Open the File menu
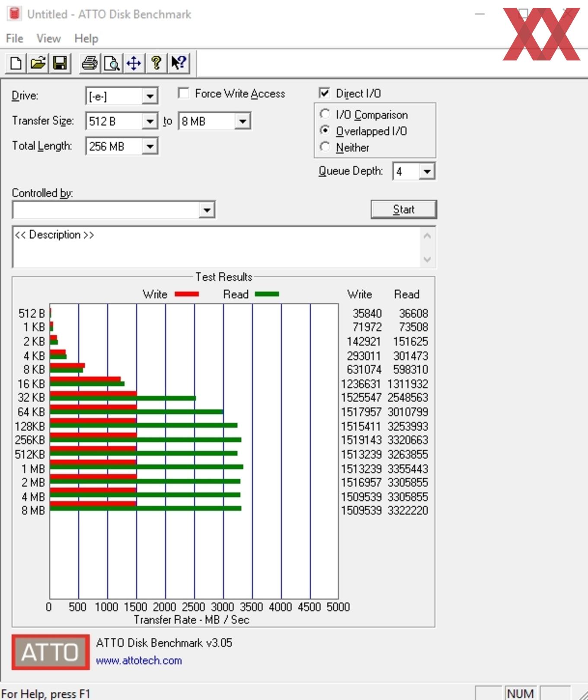The width and height of the screenshot is (588, 700). [15, 38]
